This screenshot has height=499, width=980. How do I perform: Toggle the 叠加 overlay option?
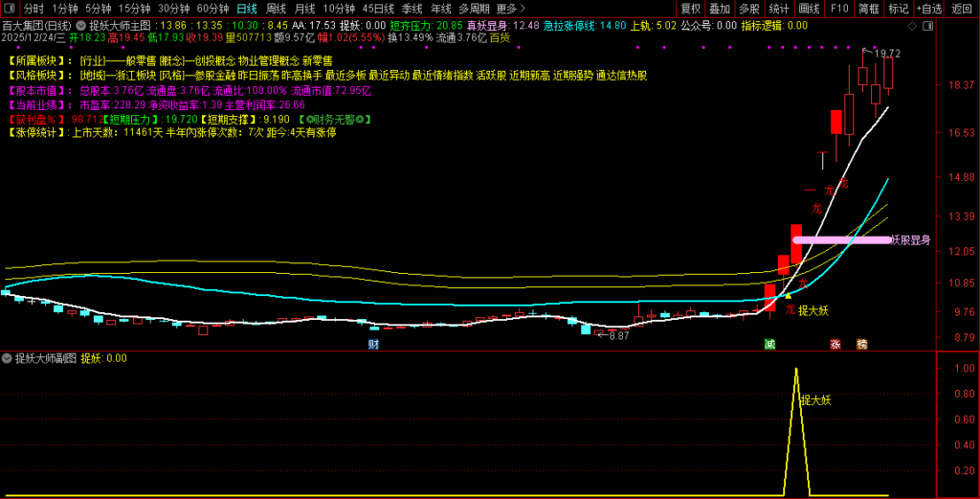point(720,8)
